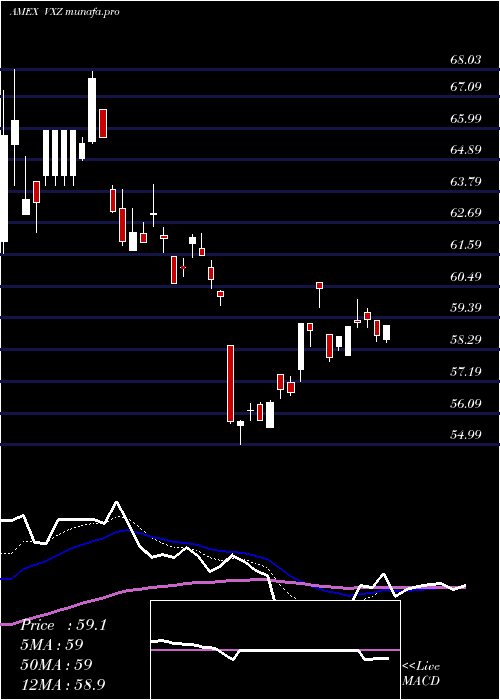Click the 67.09 price axis label
Viewport: 500px width, 700px height.
point(466,86)
